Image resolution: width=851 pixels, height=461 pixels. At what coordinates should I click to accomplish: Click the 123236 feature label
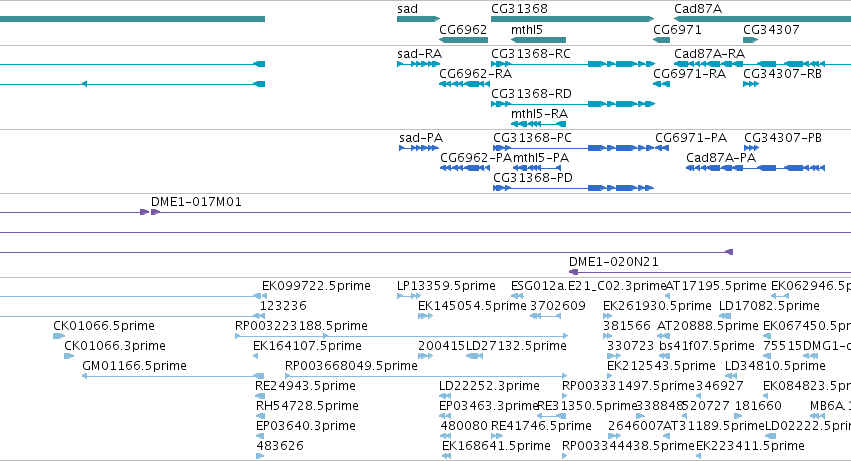tap(283, 306)
